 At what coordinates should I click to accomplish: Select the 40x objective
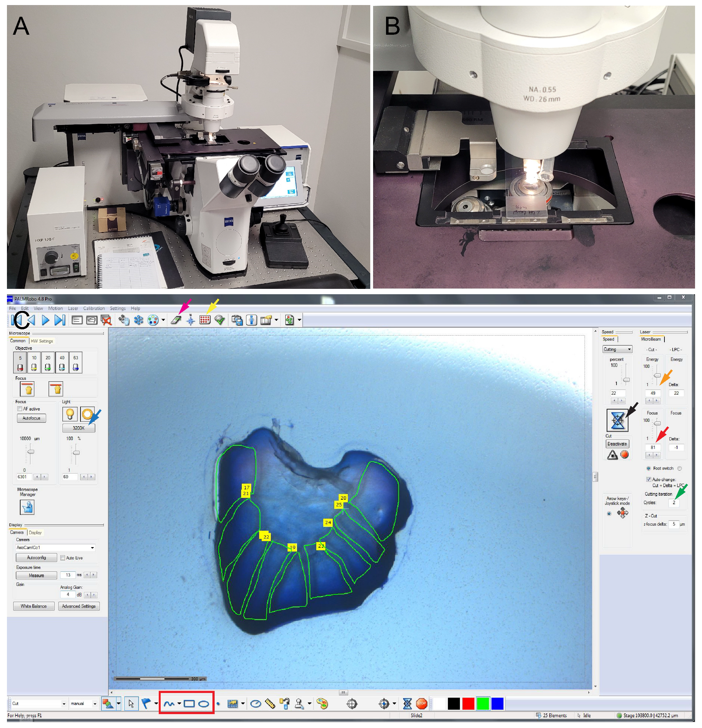tap(62, 362)
